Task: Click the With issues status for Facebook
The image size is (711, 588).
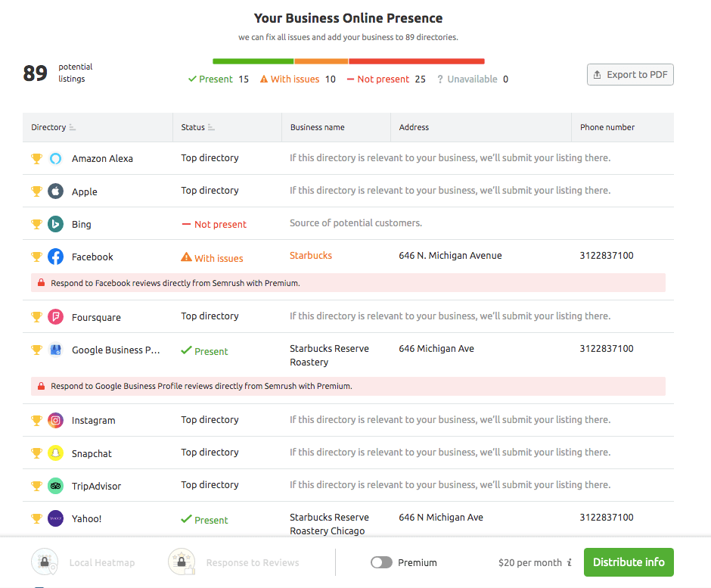Action: tap(213, 258)
